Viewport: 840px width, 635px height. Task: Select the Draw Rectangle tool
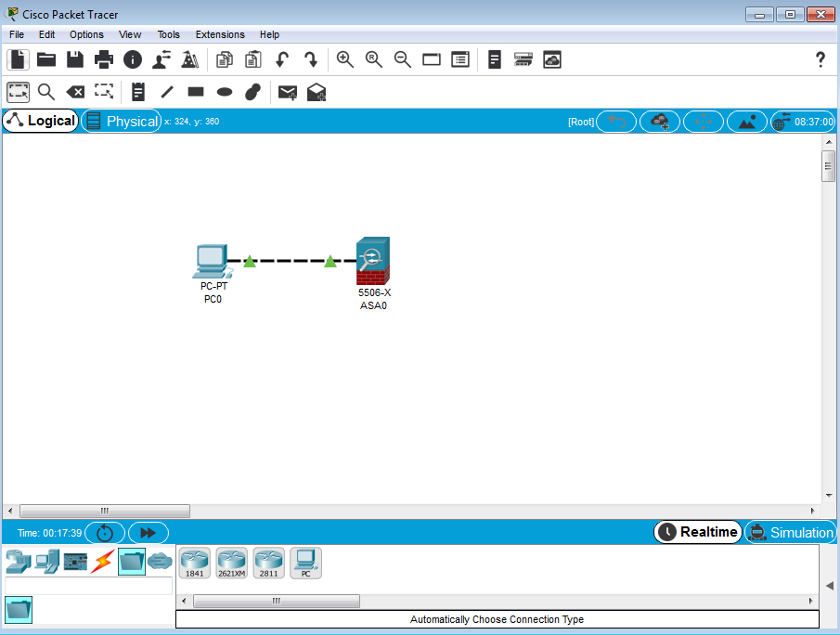[x=196, y=92]
